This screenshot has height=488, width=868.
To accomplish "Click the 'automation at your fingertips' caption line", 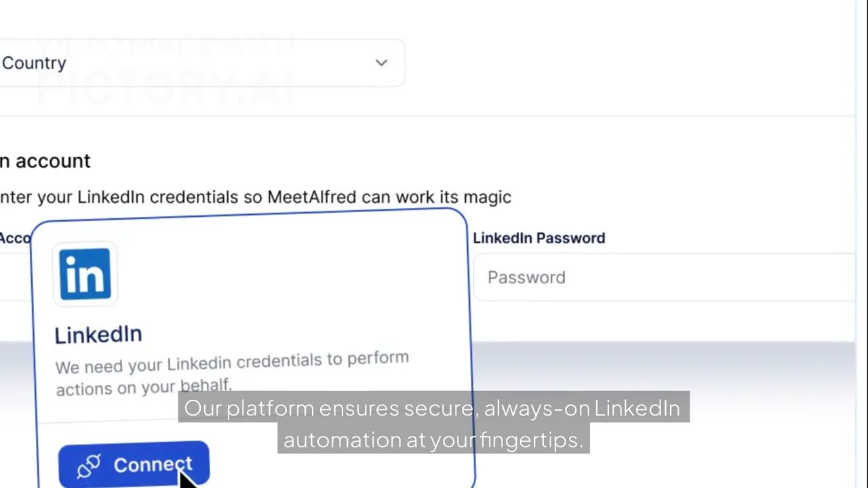I will 433,440.
